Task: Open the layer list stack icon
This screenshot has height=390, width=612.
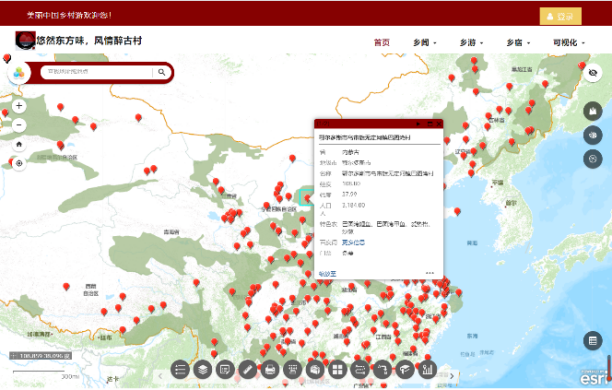Action: [203, 369]
